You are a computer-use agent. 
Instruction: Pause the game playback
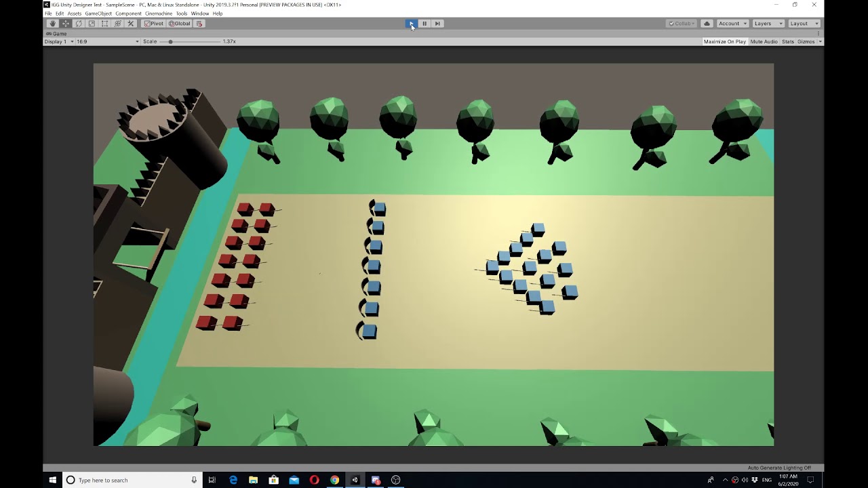[x=425, y=23]
